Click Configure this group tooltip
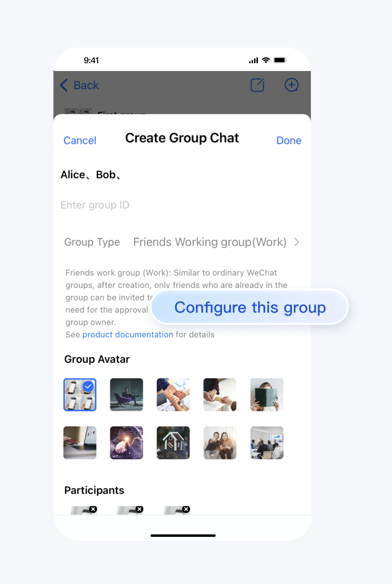Viewport: 392px width, 584px height. (x=250, y=307)
